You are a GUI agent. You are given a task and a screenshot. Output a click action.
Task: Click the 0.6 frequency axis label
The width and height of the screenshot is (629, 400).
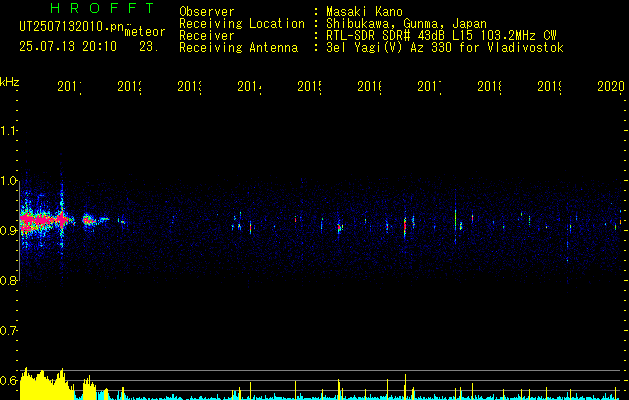point(8,380)
